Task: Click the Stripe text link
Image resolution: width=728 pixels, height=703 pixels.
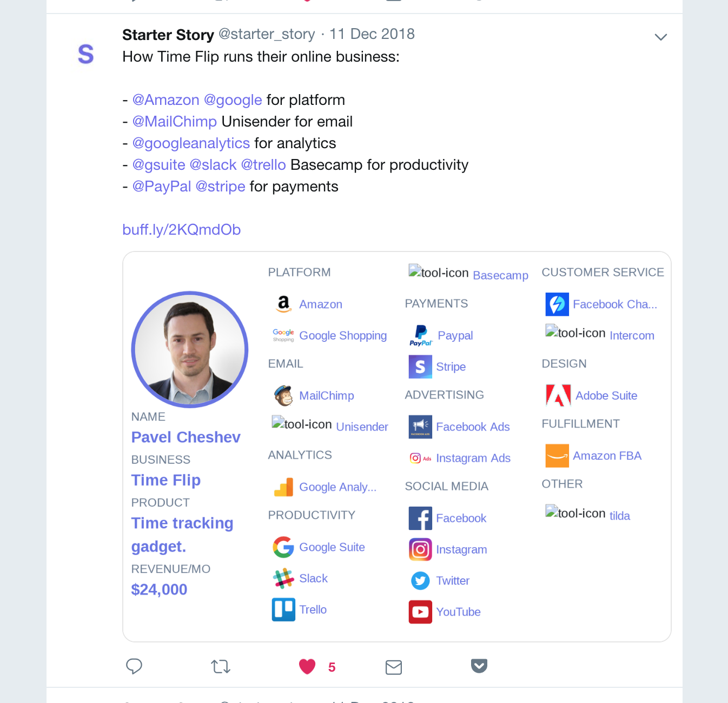Action: click(451, 367)
